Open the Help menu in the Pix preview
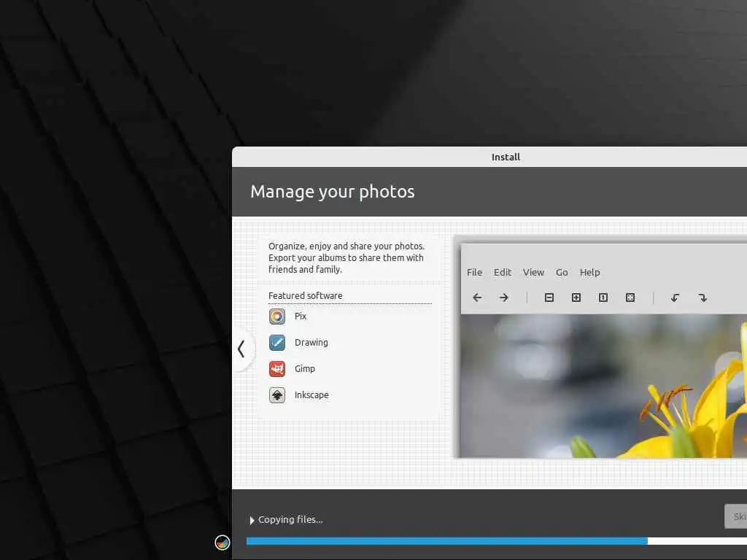747x560 pixels. tap(589, 273)
